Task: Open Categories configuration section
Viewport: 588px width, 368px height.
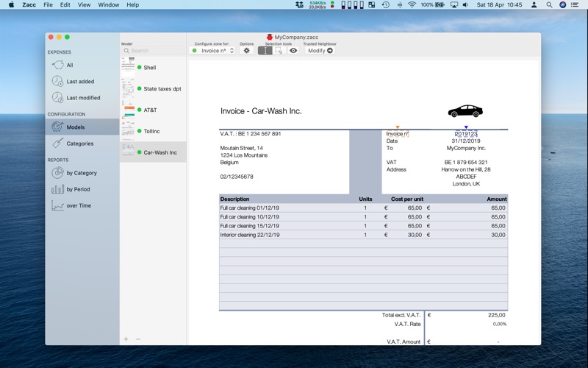Action: (79, 144)
